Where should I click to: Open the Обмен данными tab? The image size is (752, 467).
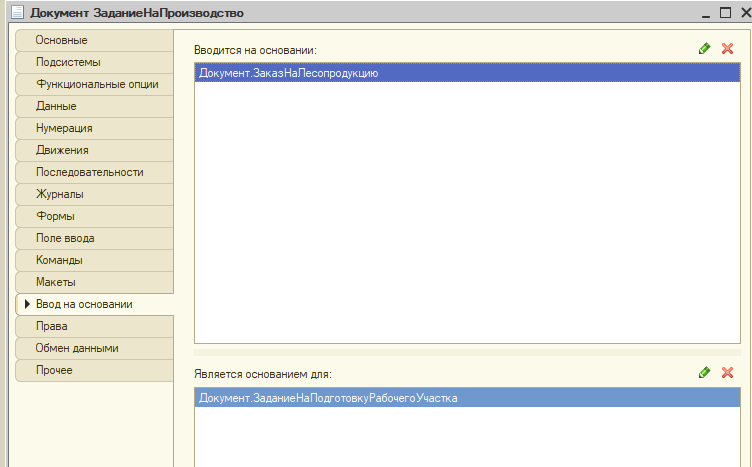pos(77,348)
